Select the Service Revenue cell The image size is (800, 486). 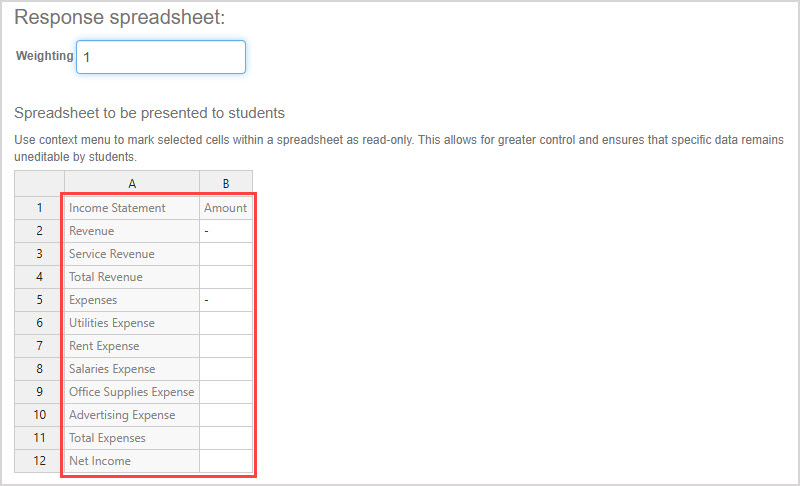click(x=132, y=254)
